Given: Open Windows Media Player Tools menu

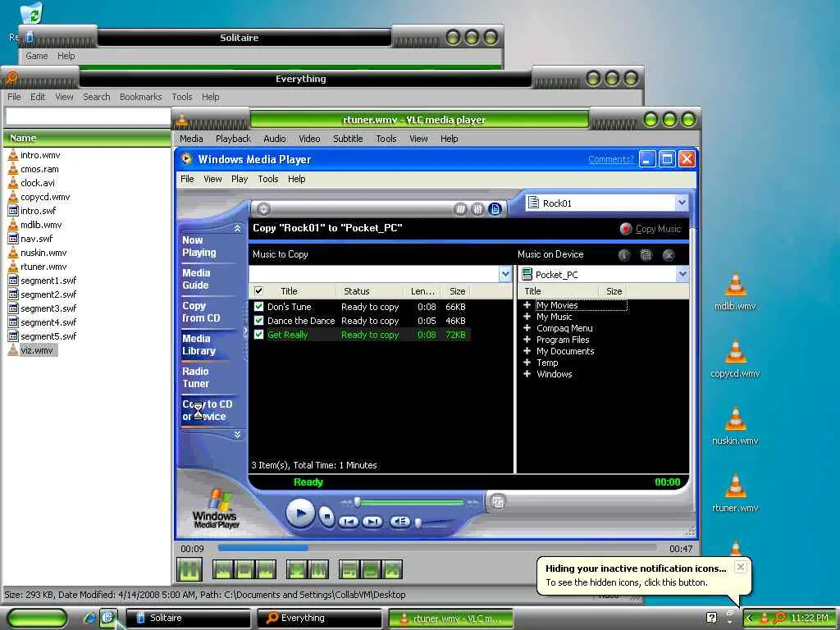Looking at the screenshot, I should pos(268,179).
